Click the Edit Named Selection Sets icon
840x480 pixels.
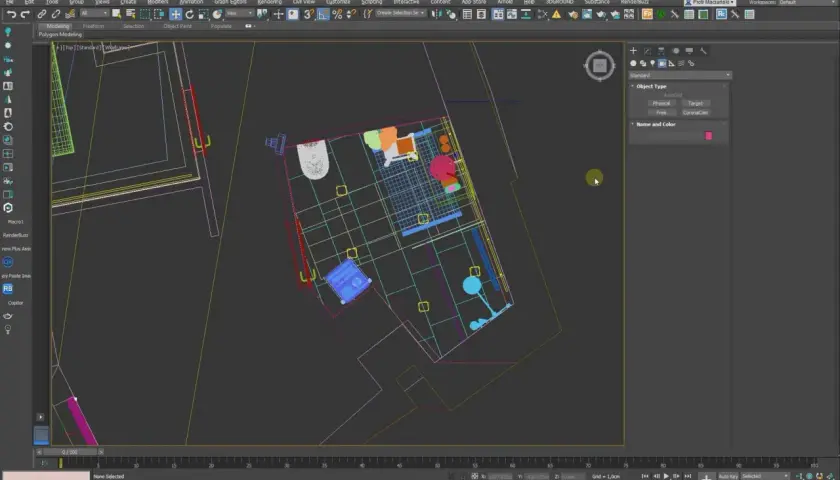coord(368,14)
